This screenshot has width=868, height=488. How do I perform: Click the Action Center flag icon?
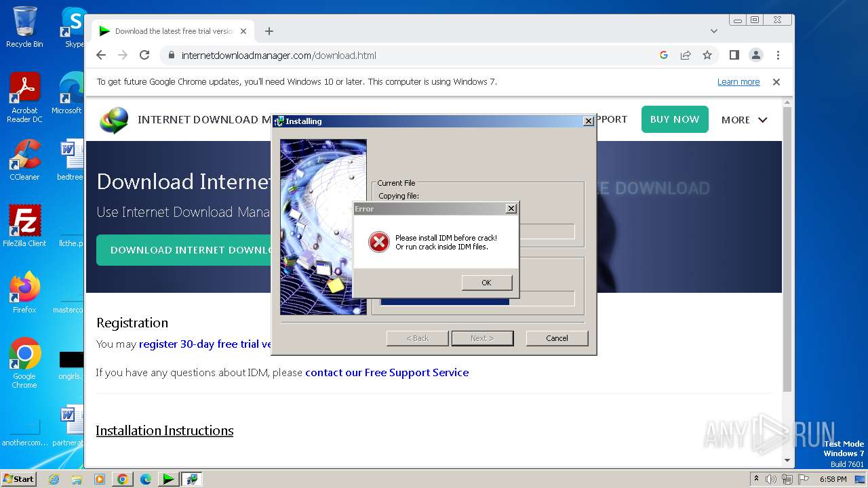click(804, 479)
